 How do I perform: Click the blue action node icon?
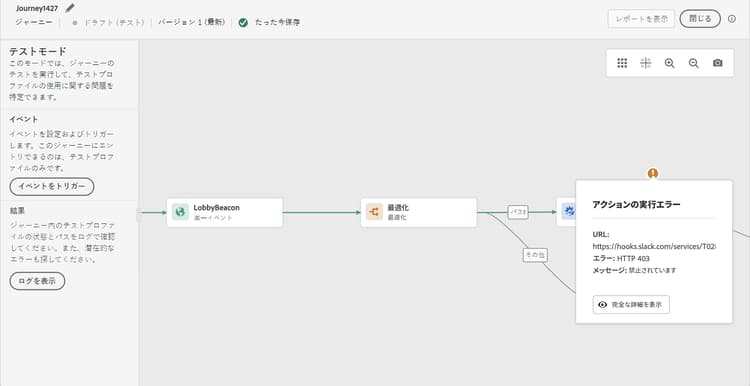[569, 212]
